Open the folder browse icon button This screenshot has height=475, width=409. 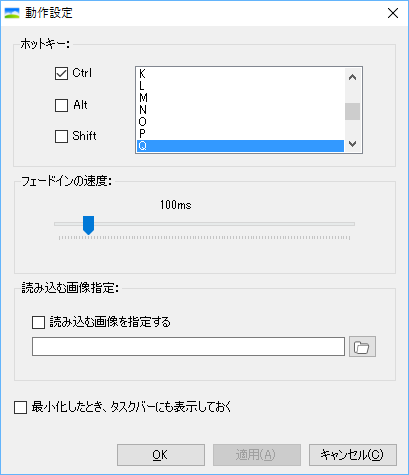(362, 347)
